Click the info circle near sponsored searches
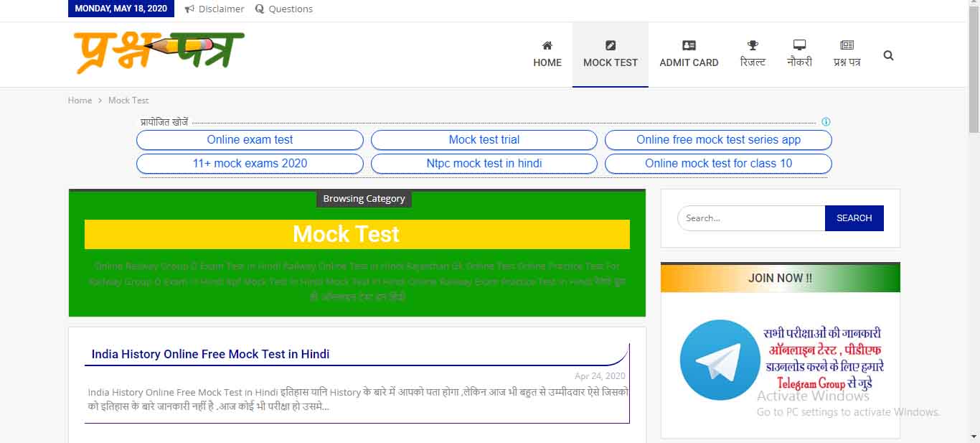The width and height of the screenshot is (980, 443). [x=826, y=122]
